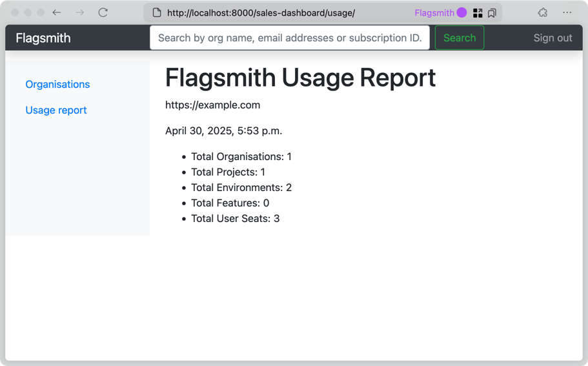Click the Flagsmith brand in the navbar
The height and width of the screenshot is (366, 588).
point(43,38)
